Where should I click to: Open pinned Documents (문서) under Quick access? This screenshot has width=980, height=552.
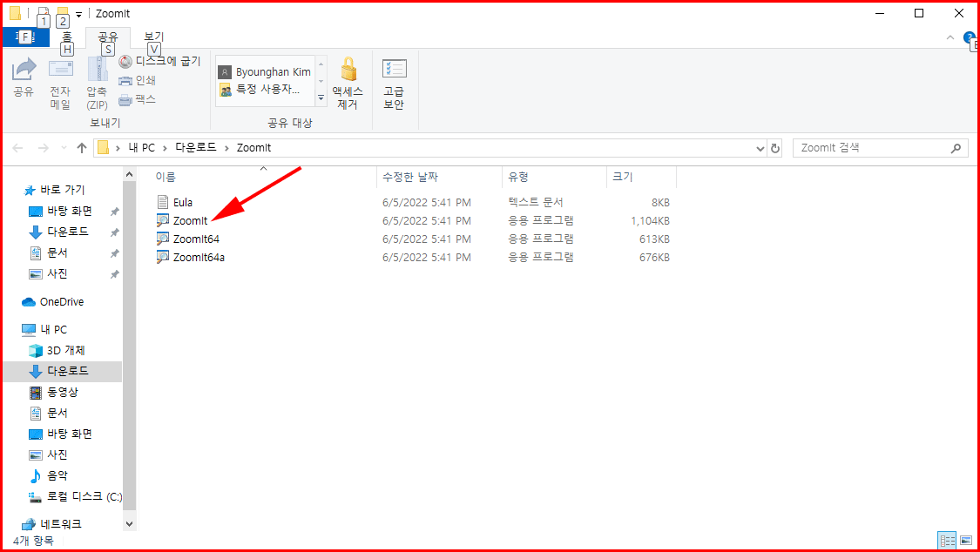pyautogui.click(x=57, y=252)
